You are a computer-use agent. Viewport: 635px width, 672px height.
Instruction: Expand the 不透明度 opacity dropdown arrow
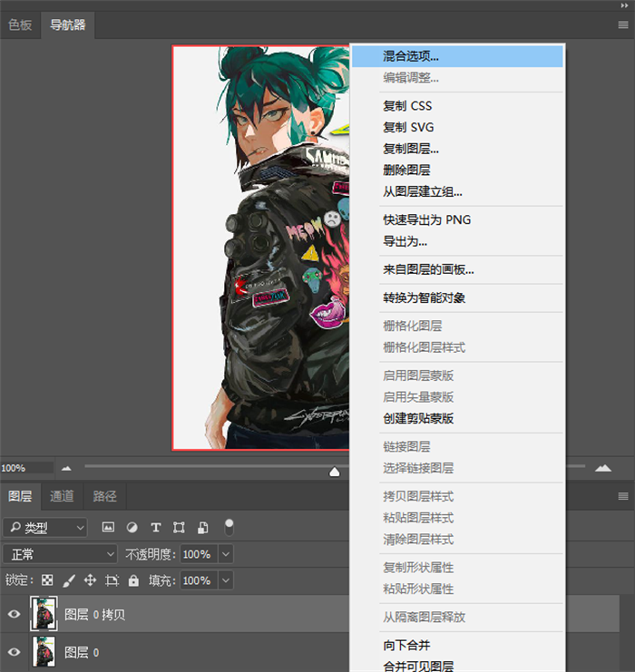click(x=226, y=554)
